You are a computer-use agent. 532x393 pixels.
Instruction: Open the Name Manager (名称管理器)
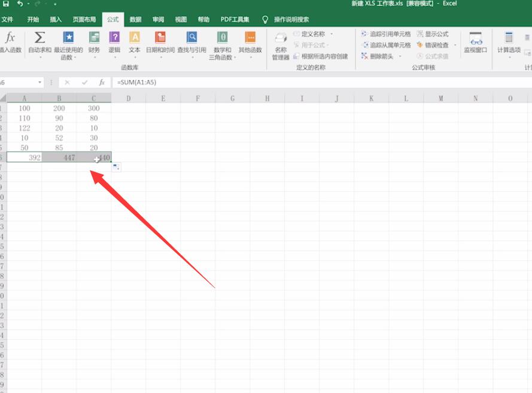pos(281,47)
